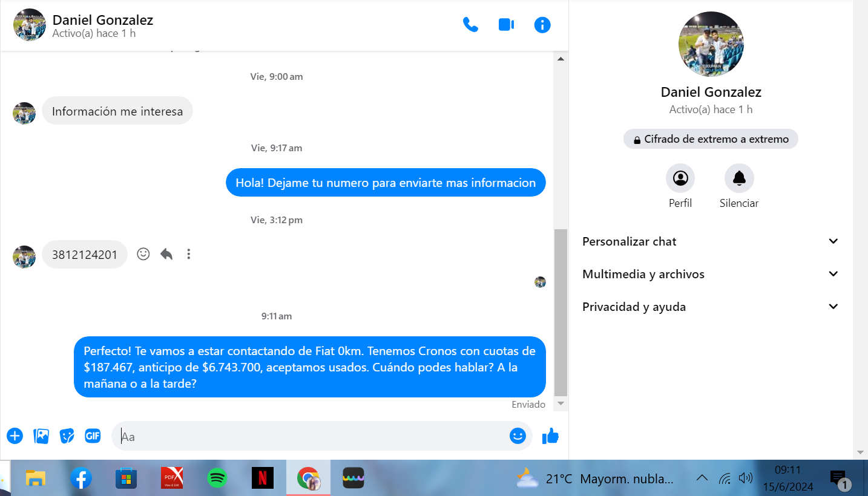
Task: Click the Daniel Gonzalez name in the side panel
Action: click(x=711, y=92)
